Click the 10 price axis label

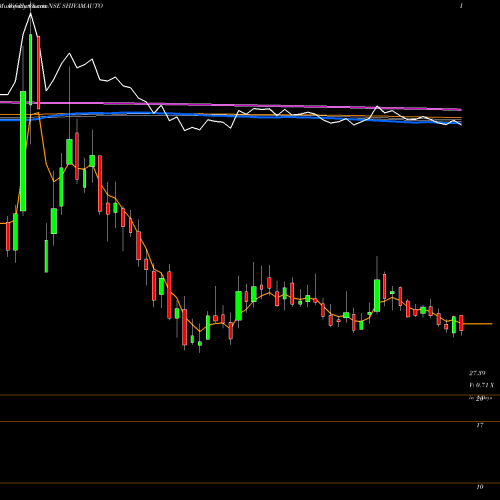tap(480, 487)
